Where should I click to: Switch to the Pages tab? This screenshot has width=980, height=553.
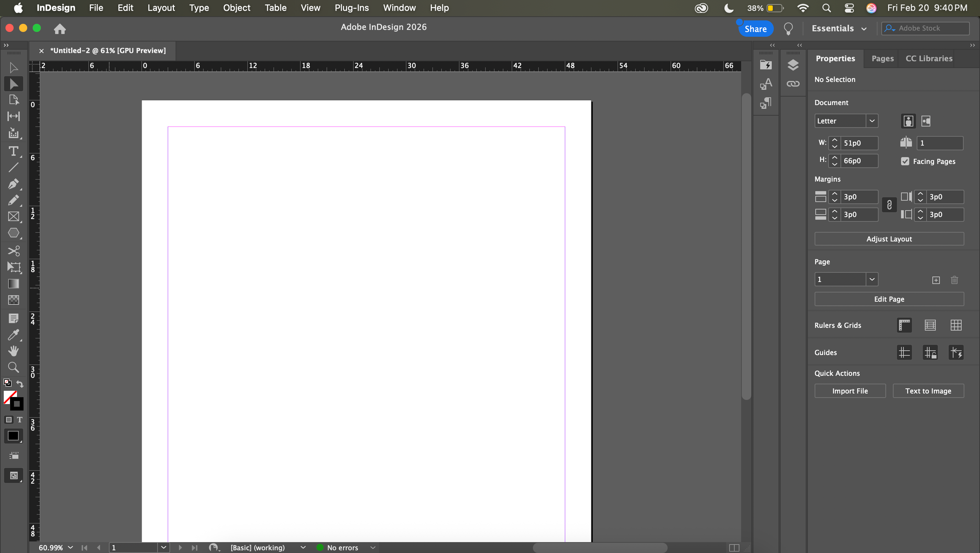[882, 58]
